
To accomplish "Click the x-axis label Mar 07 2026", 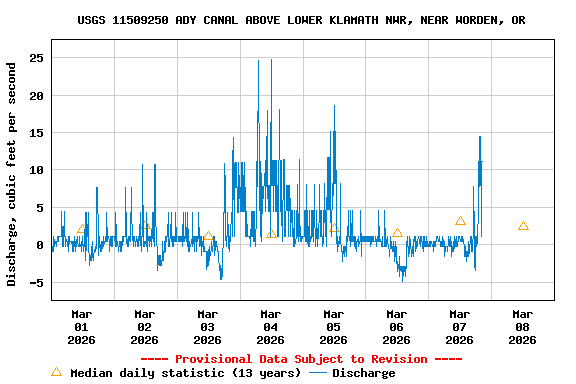I will tap(460, 327).
